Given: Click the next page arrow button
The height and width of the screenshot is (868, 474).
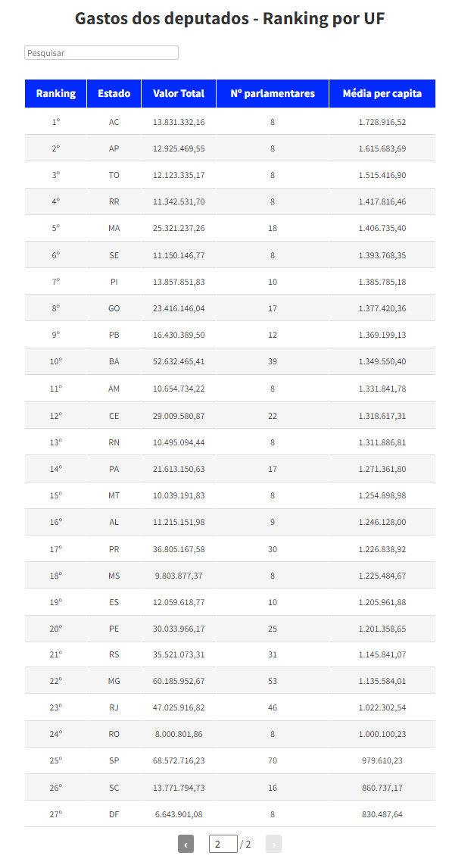Looking at the screenshot, I should [x=273, y=844].
